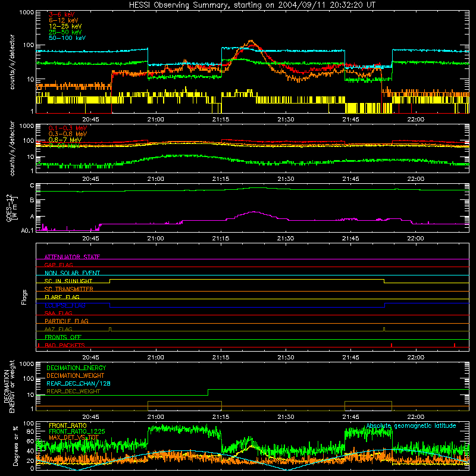This screenshot has height=476, width=476.
Task: Click the FRONT_RATIO legend label
Action: click(x=68, y=425)
